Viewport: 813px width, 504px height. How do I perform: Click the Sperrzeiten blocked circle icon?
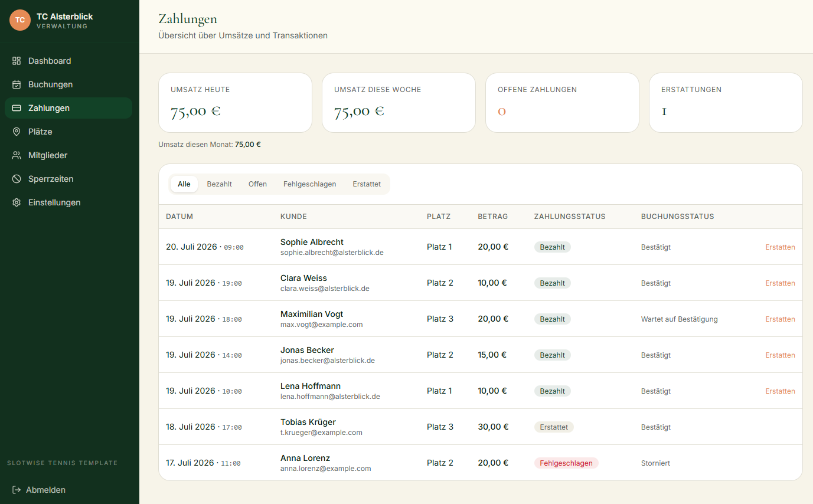(17, 179)
